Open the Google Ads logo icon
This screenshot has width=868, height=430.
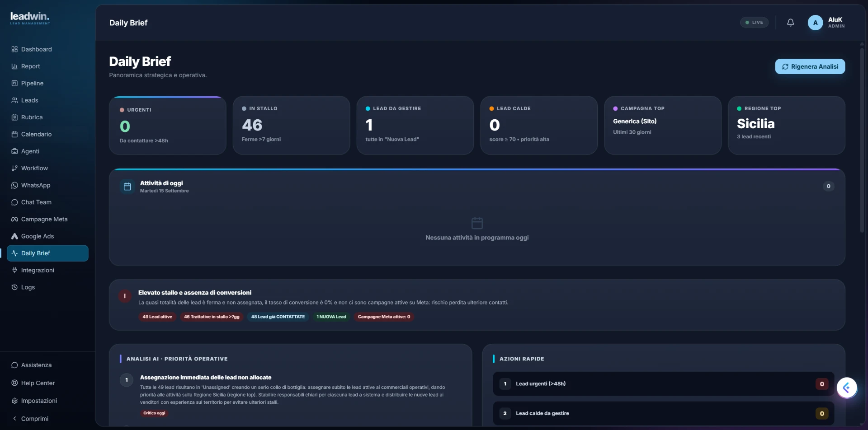click(14, 236)
